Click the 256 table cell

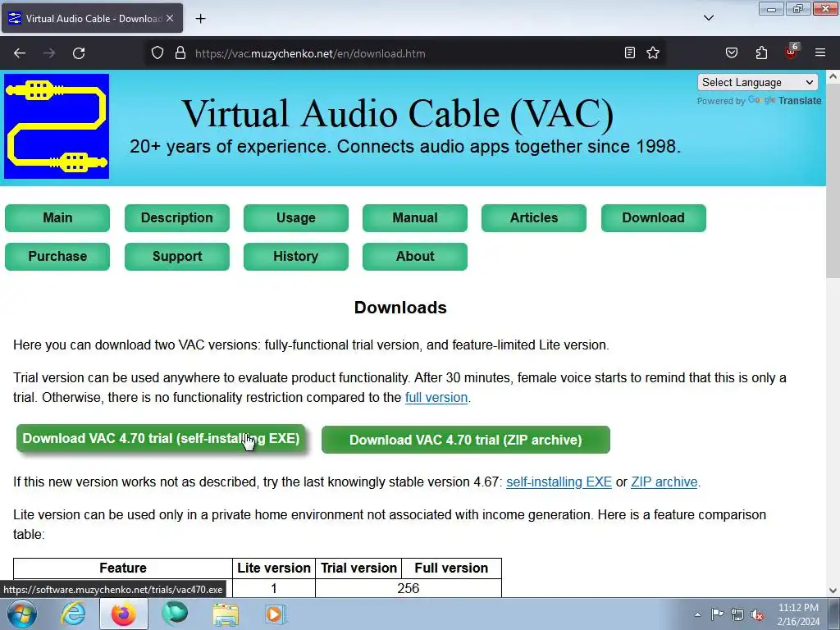(409, 588)
